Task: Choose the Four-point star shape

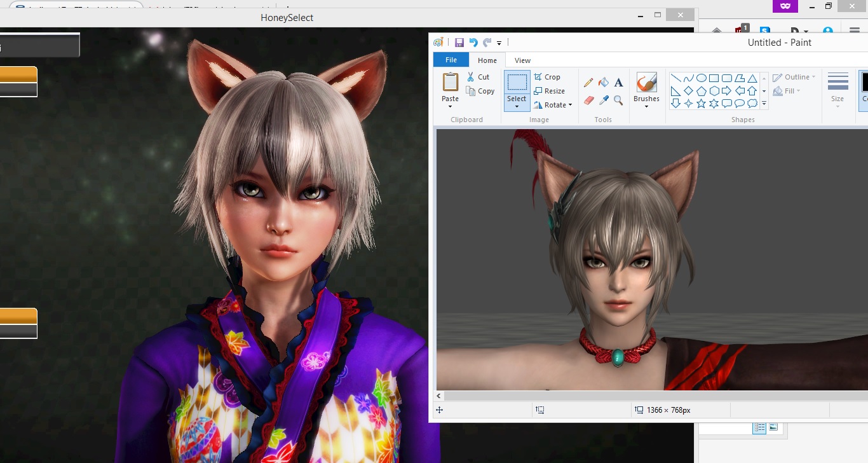Action: click(689, 103)
